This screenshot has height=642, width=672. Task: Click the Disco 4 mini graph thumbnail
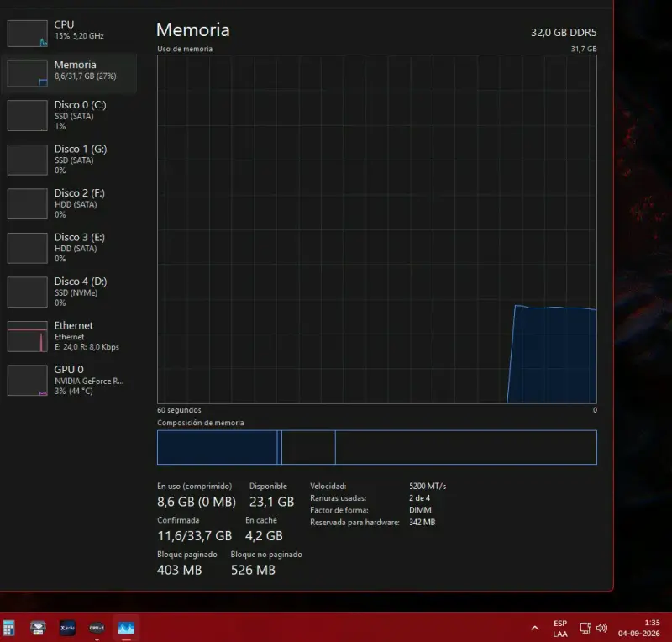pyautogui.click(x=28, y=292)
